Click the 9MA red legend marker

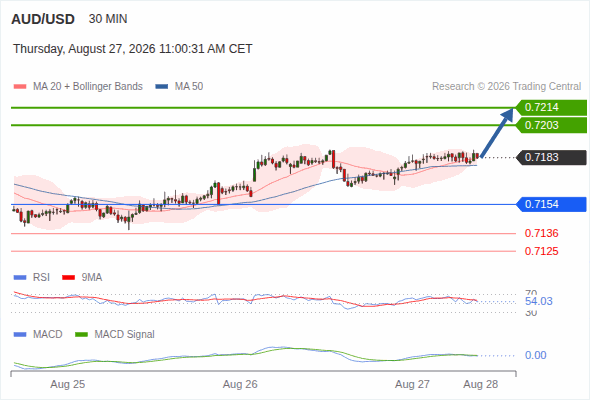[x=68, y=278]
